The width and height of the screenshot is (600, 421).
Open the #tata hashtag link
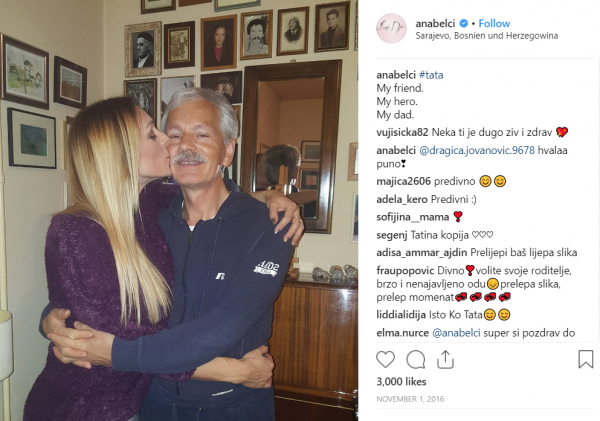click(431, 75)
